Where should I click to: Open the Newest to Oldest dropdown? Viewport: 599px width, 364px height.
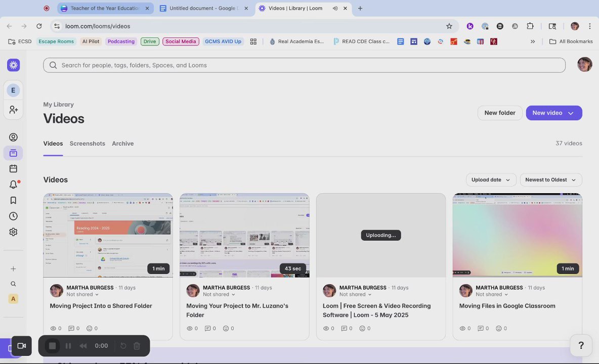point(550,179)
